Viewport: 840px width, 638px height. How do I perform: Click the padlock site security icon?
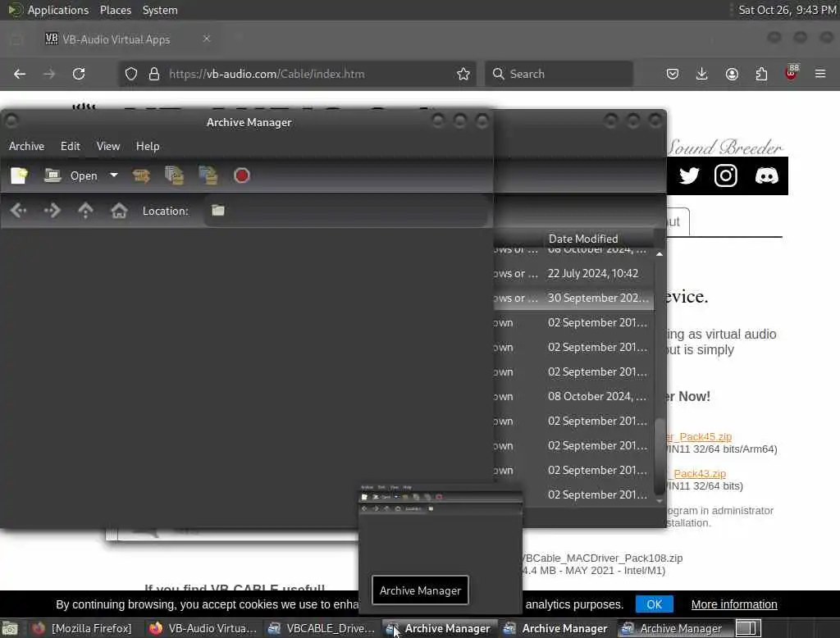(154, 74)
